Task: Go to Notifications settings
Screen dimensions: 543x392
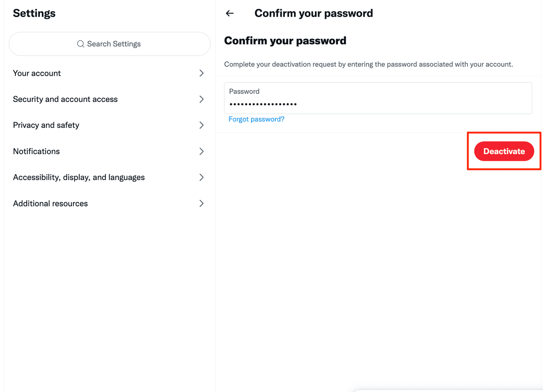Action: tap(36, 151)
